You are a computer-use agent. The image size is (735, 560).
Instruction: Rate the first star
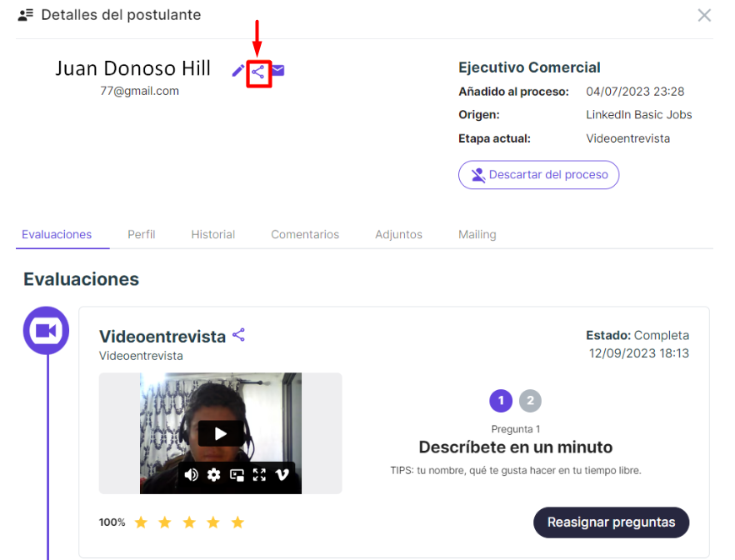pyautogui.click(x=141, y=522)
